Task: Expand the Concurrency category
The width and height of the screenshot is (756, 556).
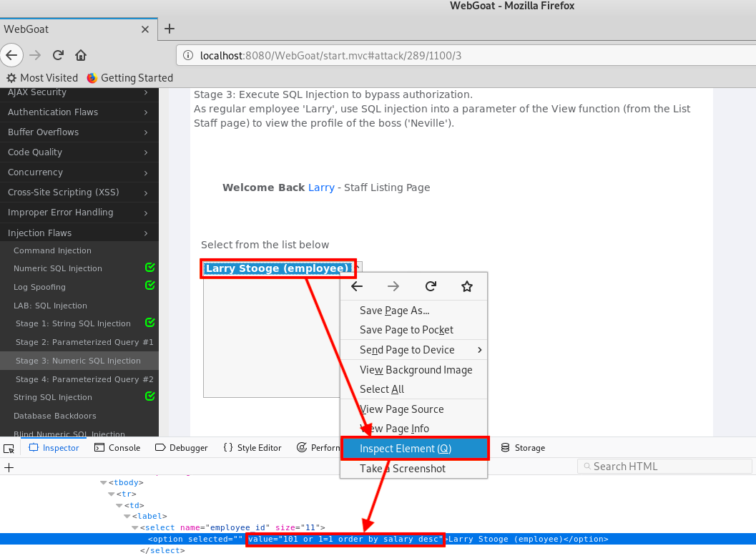Action: 146,172
